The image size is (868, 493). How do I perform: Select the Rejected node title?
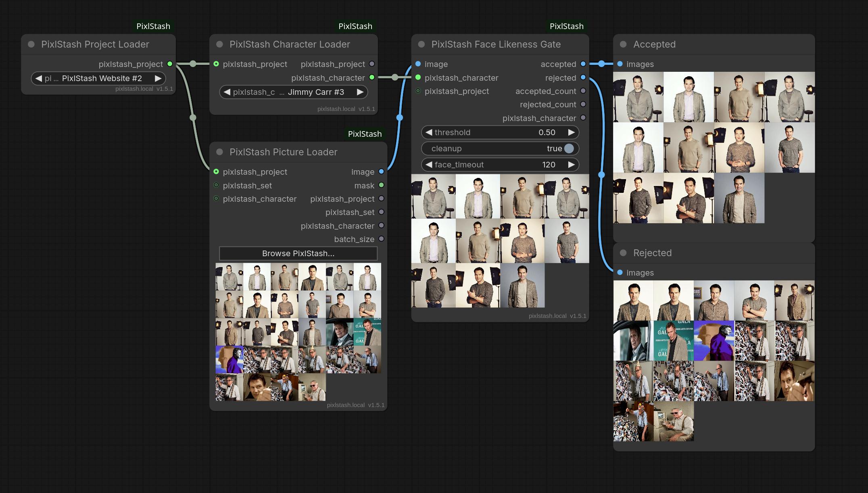tap(652, 253)
